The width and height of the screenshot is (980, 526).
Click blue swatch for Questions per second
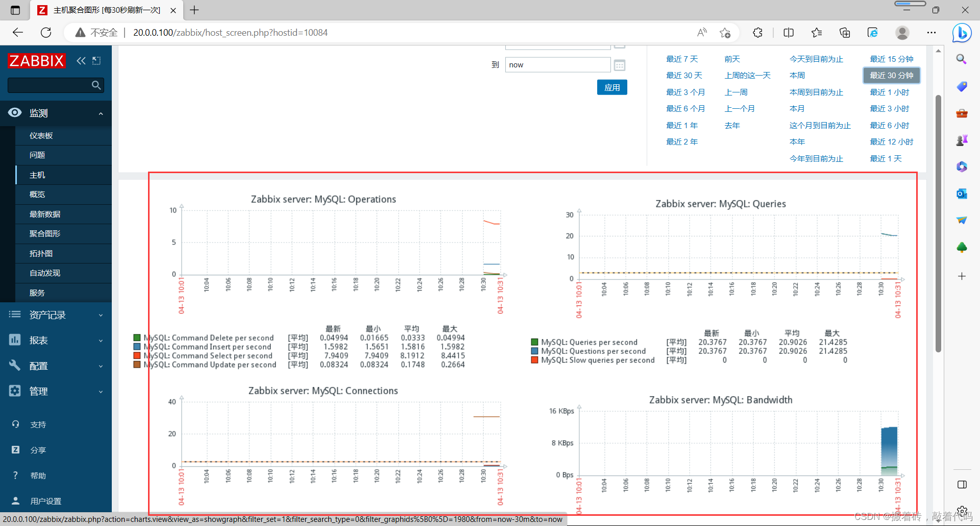point(534,351)
